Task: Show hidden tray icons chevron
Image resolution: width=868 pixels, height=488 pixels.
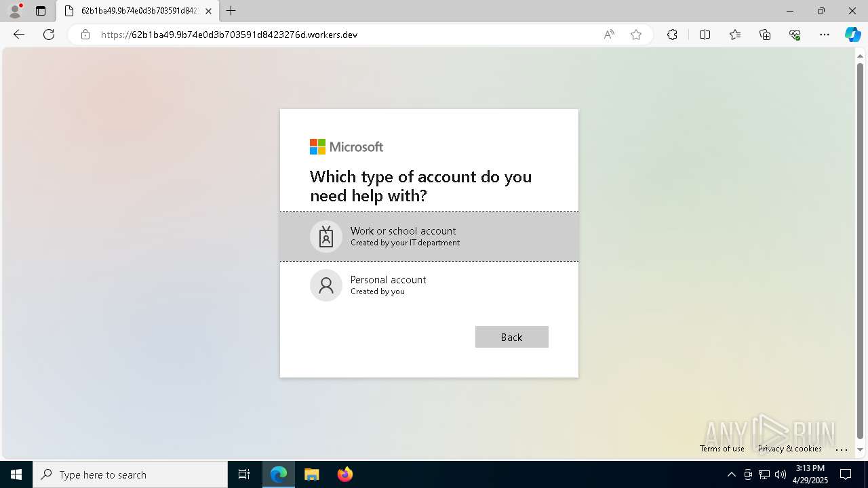Action: tap(731, 474)
